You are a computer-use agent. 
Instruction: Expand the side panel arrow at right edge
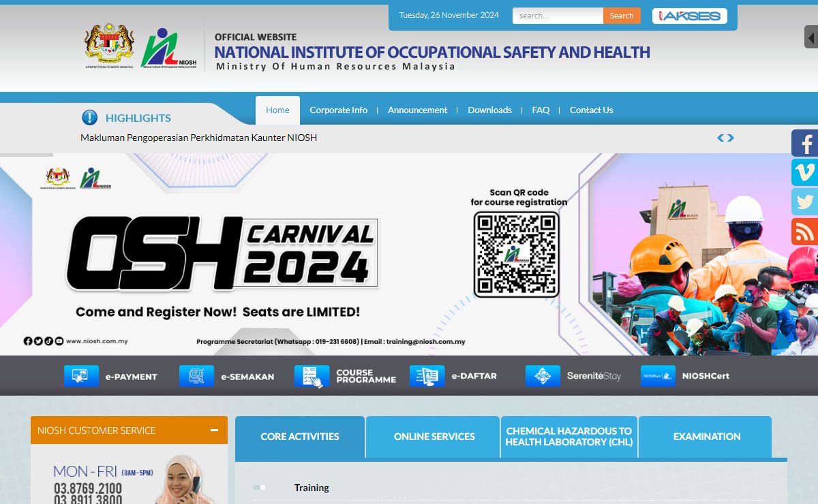tap(811, 37)
